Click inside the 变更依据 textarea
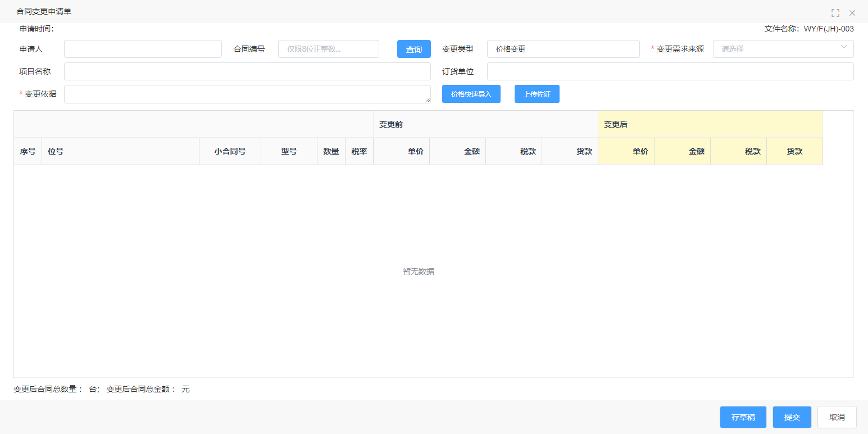Viewport: 868px width, 434px height. (x=247, y=94)
